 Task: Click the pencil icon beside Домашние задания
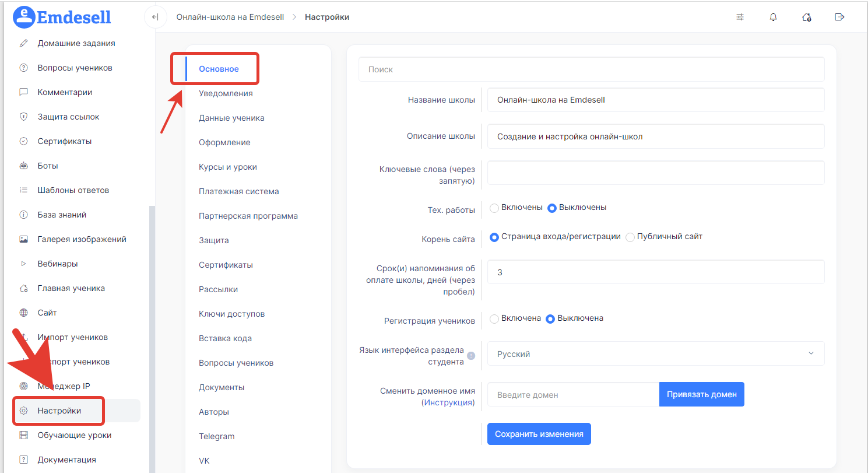pos(24,43)
